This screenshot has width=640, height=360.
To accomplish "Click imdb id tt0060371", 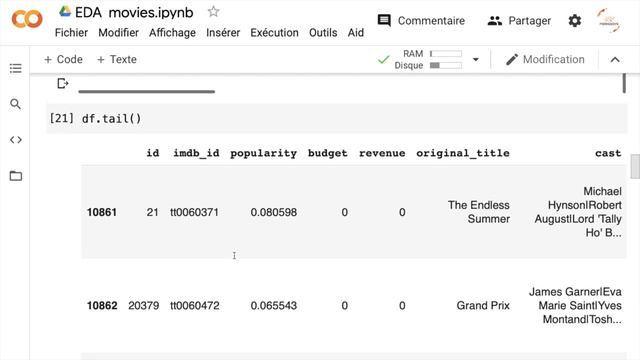I will [194, 212].
